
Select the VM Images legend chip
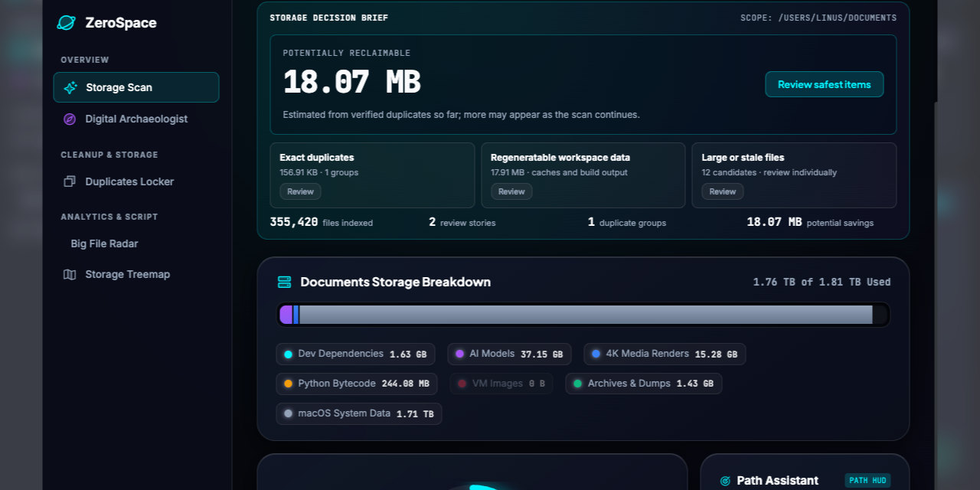pos(501,384)
